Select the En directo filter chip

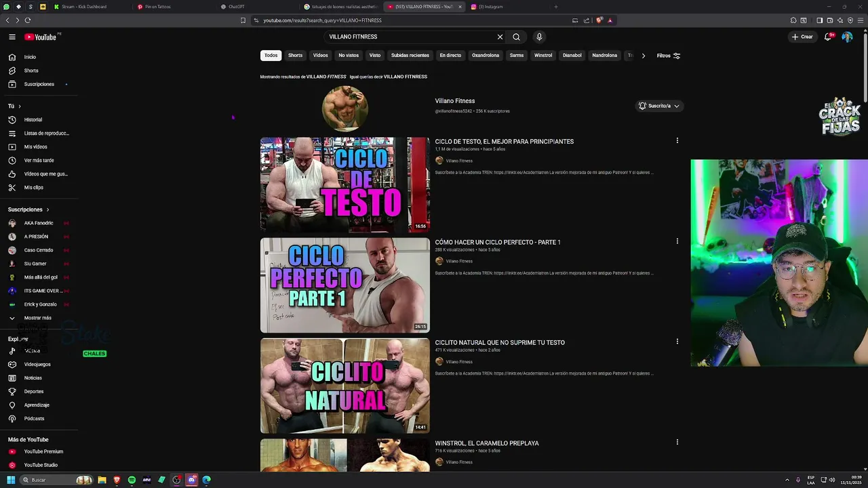point(450,56)
